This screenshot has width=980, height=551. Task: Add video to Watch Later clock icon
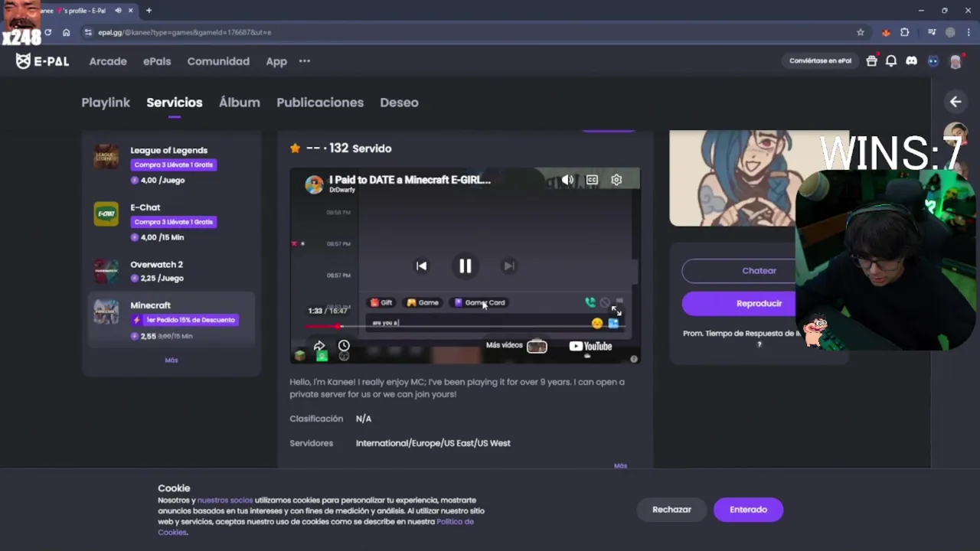[x=344, y=346]
